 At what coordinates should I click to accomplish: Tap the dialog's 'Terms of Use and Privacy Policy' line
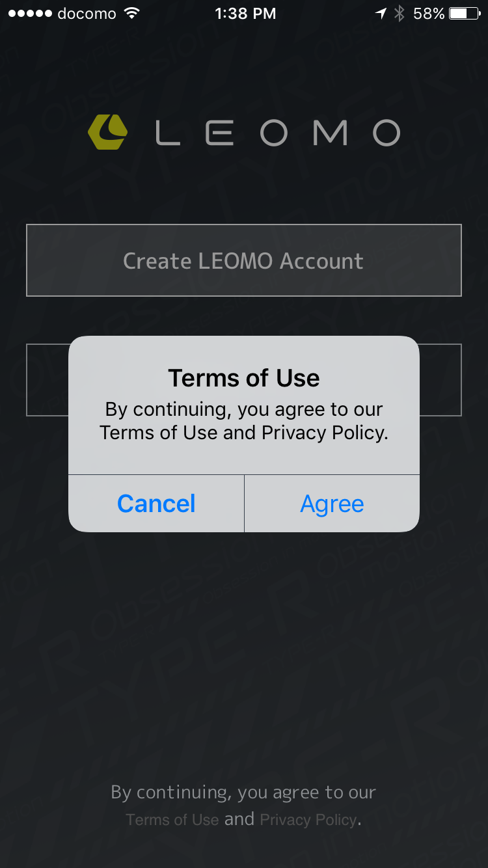(x=244, y=433)
